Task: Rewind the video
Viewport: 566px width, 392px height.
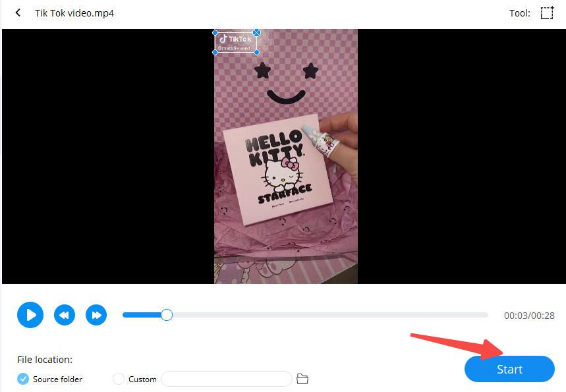Action: pos(65,315)
